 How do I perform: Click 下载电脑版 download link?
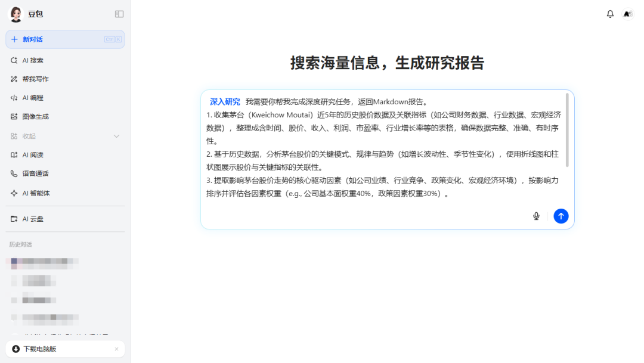point(40,349)
